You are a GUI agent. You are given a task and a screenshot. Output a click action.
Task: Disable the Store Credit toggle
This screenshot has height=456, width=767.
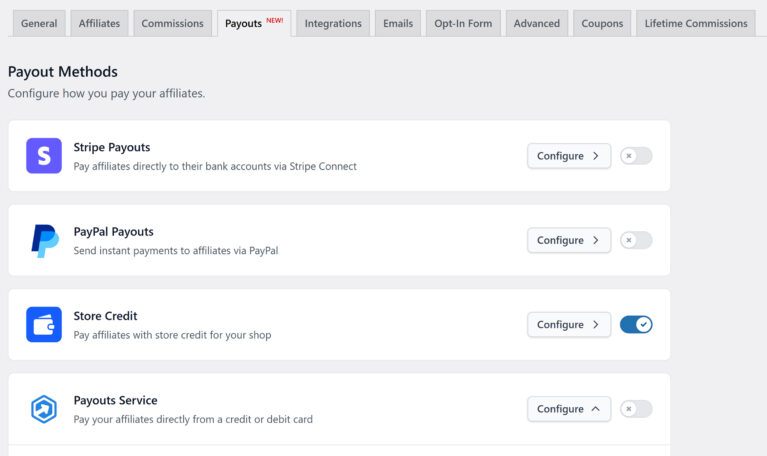coord(636,324)
